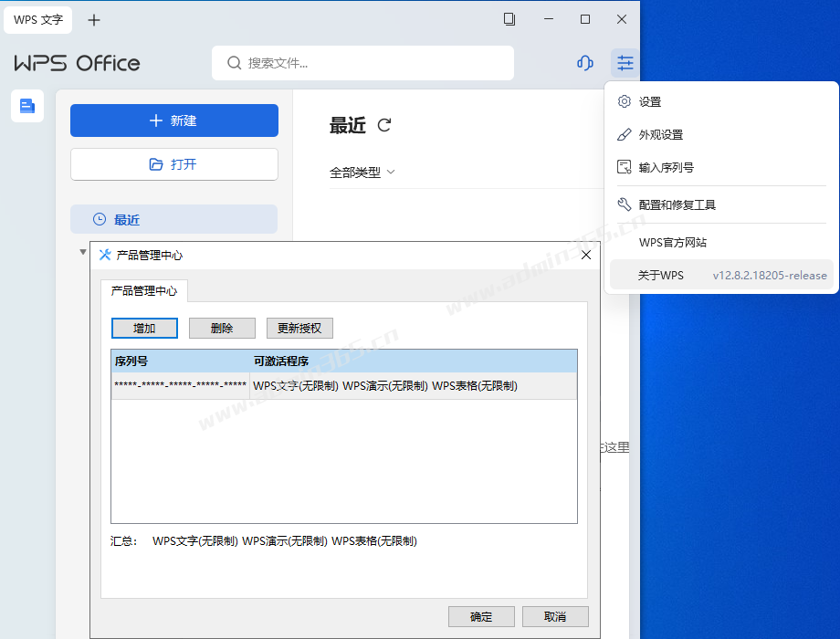The width and height of the screenshot is (840, 639).
Task: Click the 删除 button in dialog
Action: [222, 329]
